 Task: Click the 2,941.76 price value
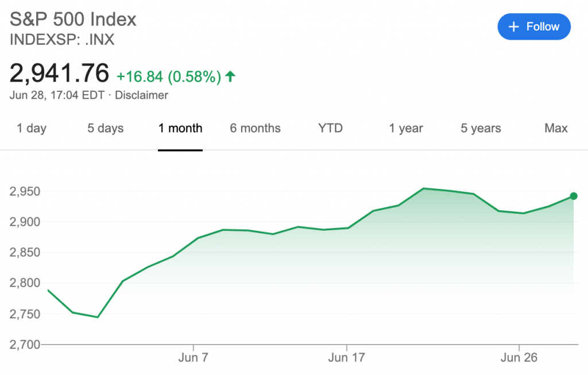click(59, 73)
